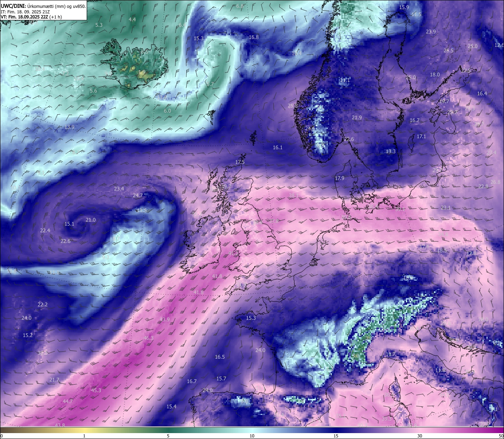Viewport: 504px width, 439px height.
Task: Click legend tick label 0
Action: [x=1, y=436]
